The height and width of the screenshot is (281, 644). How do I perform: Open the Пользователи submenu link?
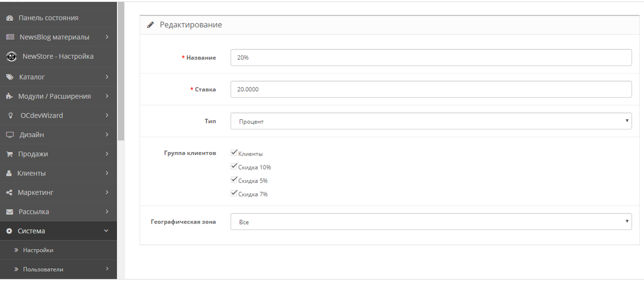pos(43,269)
